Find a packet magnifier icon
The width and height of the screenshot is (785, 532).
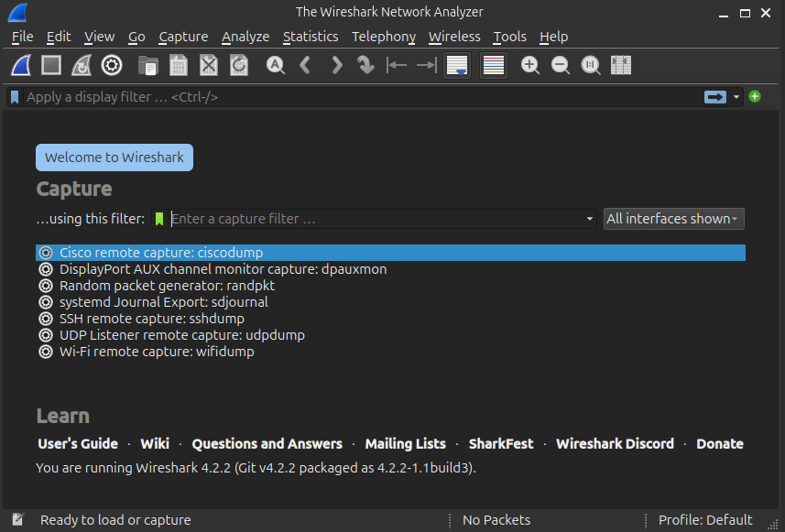[276, 65]
